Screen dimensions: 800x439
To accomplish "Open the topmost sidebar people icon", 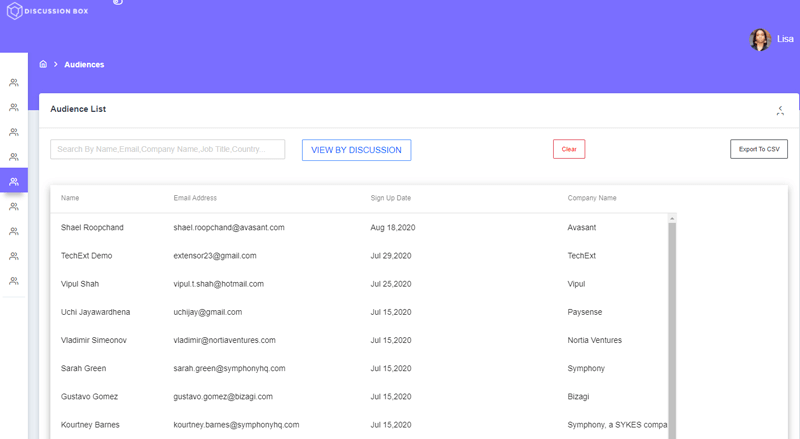I will click(14, 83).
